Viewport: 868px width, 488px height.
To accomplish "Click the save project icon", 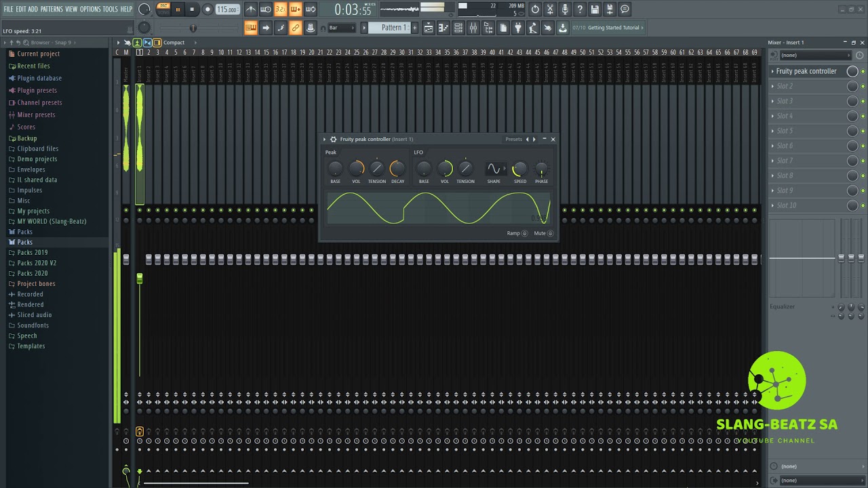I will point(595,9).
